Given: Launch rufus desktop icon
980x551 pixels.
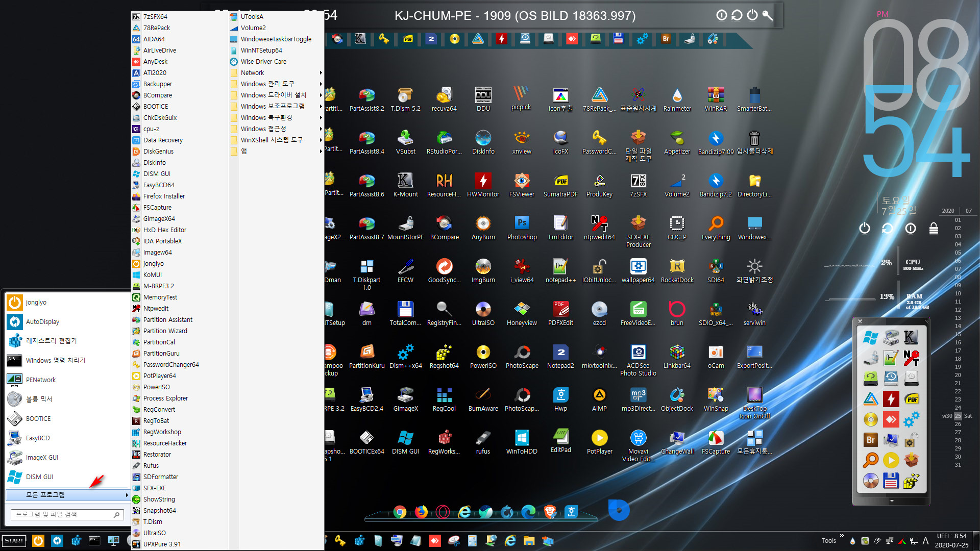Looking at the screenshot, I should tap(483, 442).
